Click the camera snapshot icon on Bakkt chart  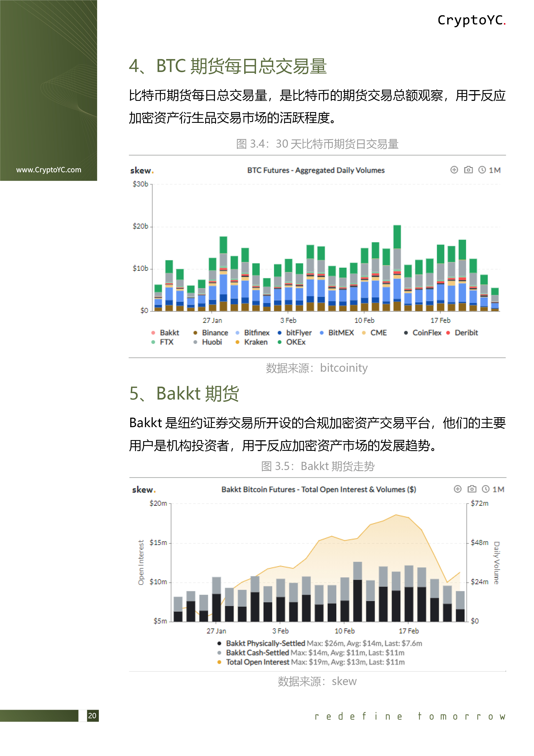tap(472, 489)
